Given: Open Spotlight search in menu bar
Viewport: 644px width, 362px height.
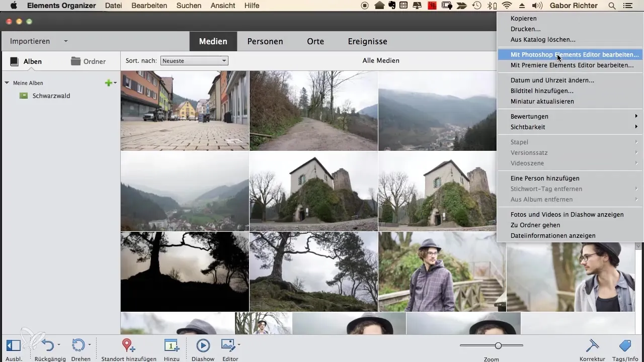Looking at the screenshot, I should click(x=612, y=6).
